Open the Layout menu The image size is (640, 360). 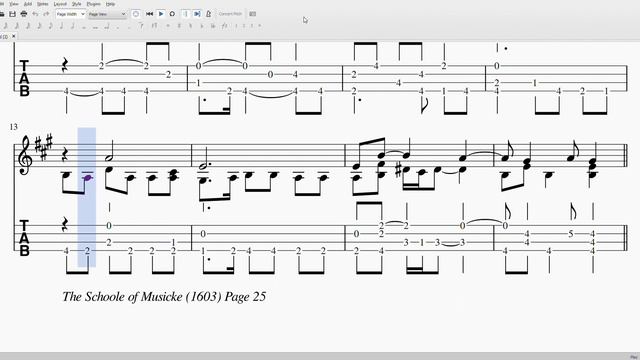point(60,4)
